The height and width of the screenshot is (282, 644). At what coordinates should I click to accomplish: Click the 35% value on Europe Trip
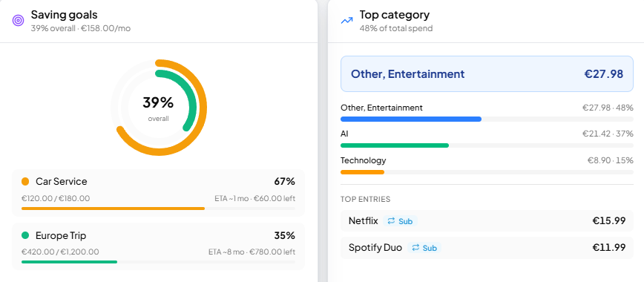[285, 235]
